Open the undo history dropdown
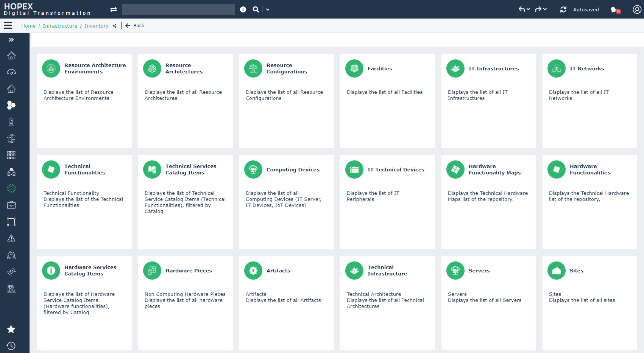This screenshot has width=644, height=353. (x=528, y=9)
